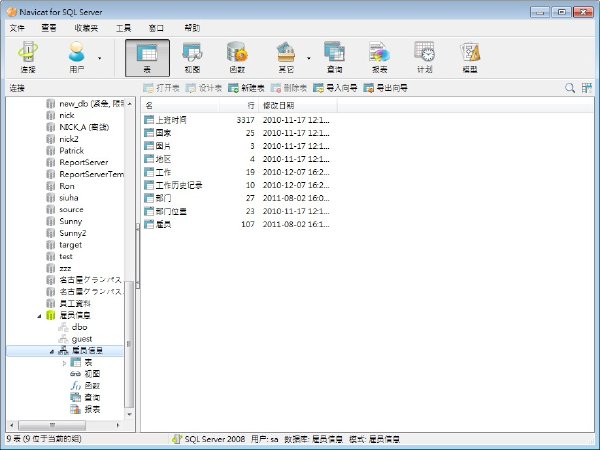Select the siuha database
Image resolution: width=600 pixels, height=450 pixels.
pos(68,198)
